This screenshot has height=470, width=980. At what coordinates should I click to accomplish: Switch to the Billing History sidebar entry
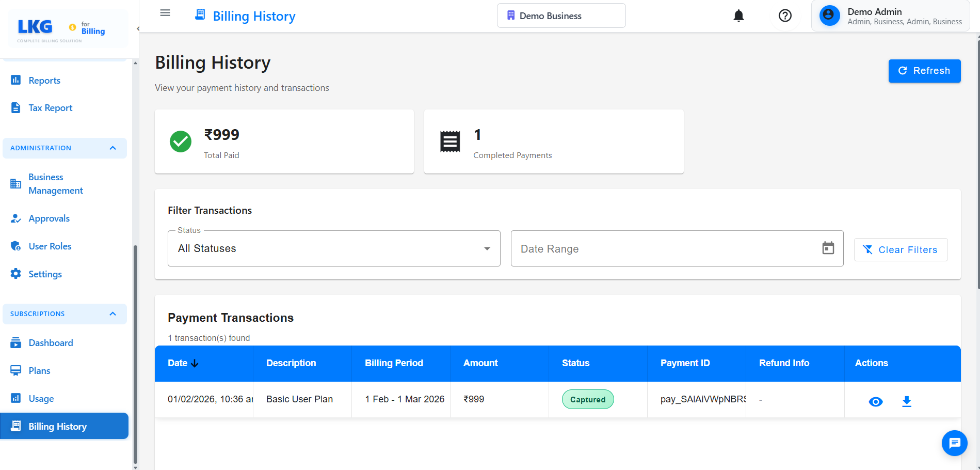click(x=57, y=426)
